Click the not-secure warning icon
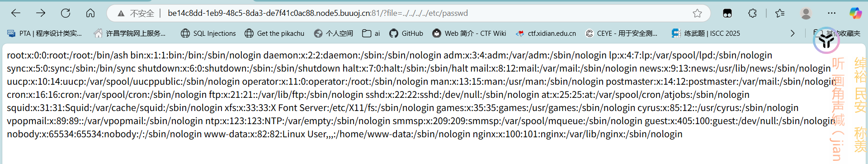868x164 pixels. tap(121, 14)
